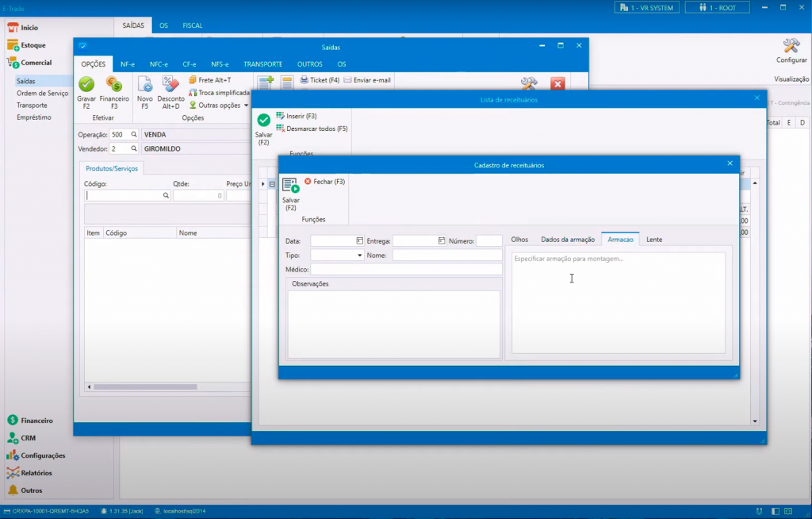Select Ordem de Serviço in sidebar
The width and height of the screenshot is (812, 519).
click(43, 93)
